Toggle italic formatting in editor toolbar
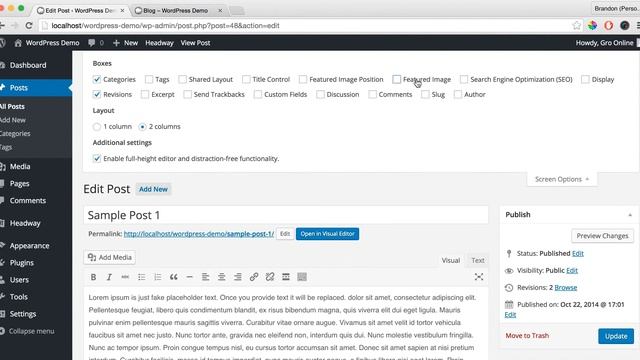The image size is (640, 360). point(109,277)
